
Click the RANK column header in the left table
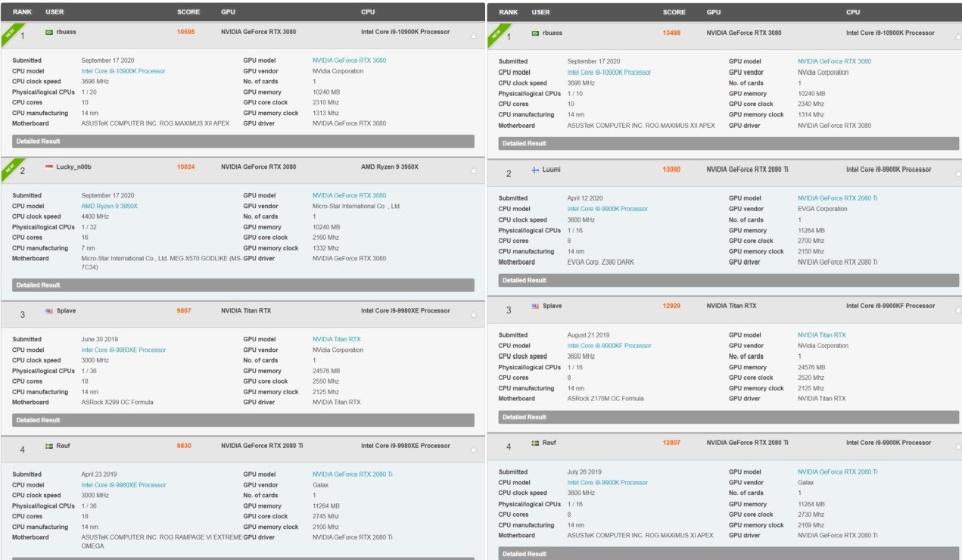point(21,12)
